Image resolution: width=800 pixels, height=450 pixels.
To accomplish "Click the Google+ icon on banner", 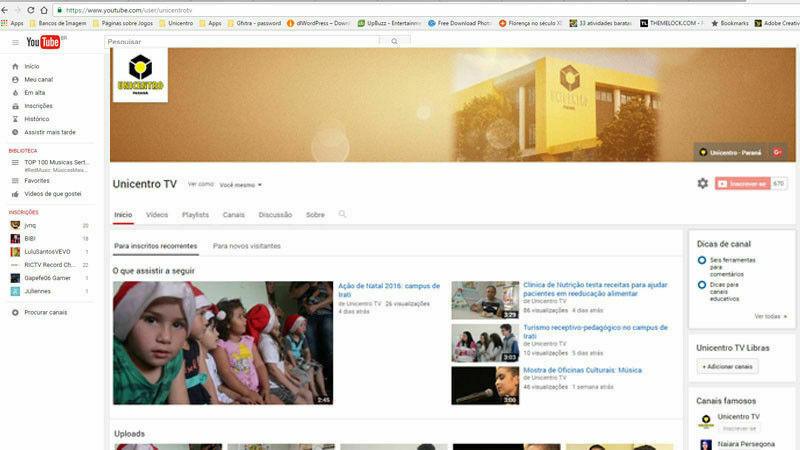I will 776,152.
